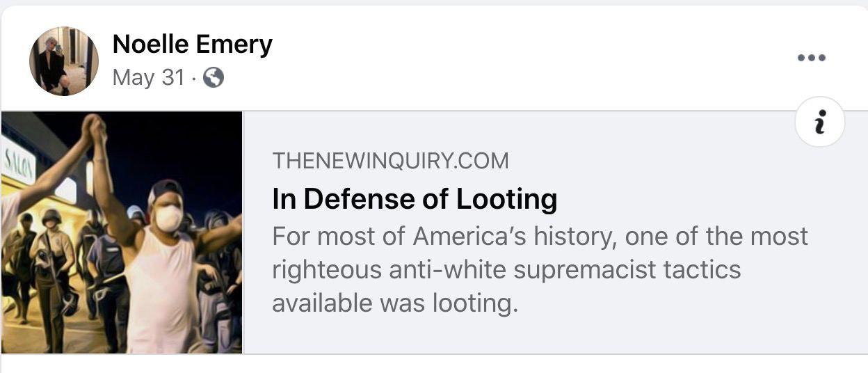Click the public globe privacy icon
Image resolution: width=868 pixels, height=373 pixels.
[214, 78]
